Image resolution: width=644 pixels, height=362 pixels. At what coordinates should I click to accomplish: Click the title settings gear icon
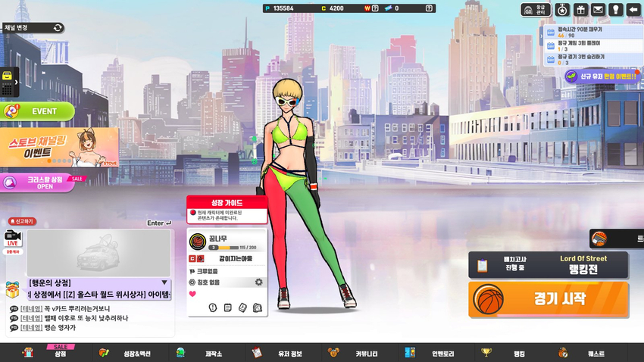(258, 282)
